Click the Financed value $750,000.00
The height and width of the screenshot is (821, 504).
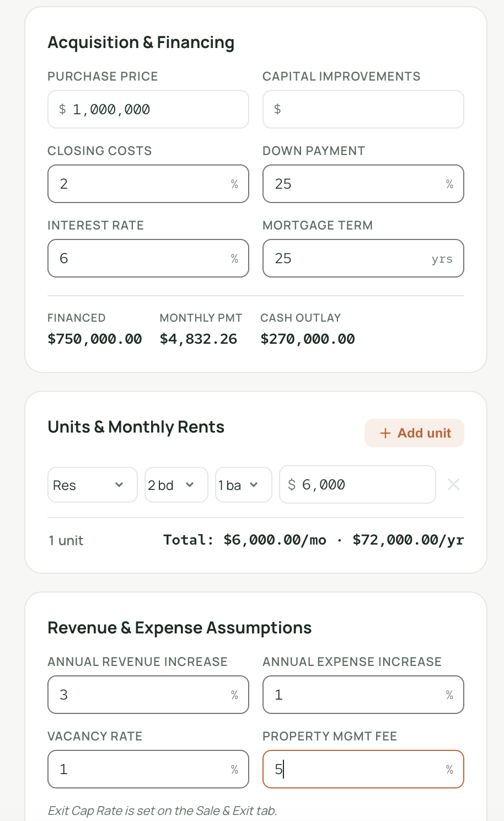[x=95, y=339]
